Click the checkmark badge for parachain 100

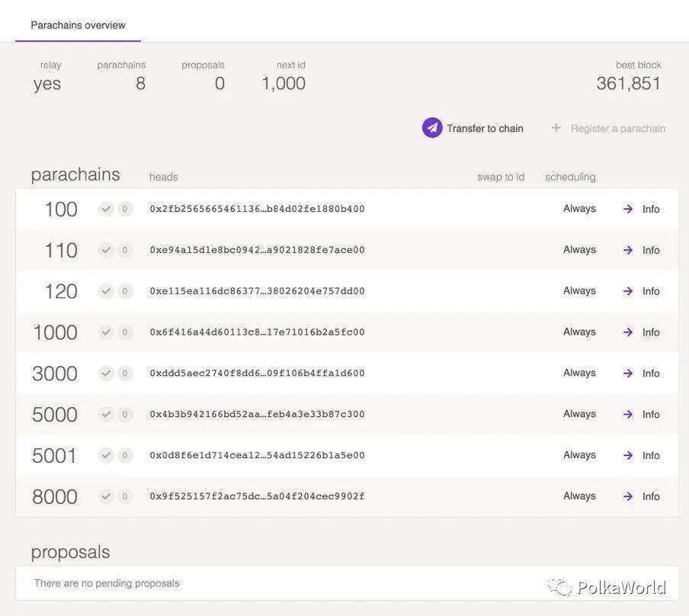click(106, 209)
